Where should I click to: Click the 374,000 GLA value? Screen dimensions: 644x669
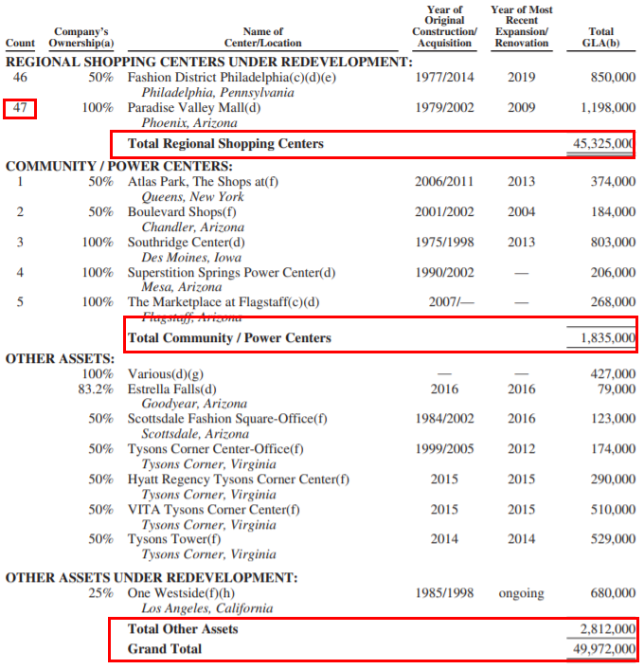(613, 181)
